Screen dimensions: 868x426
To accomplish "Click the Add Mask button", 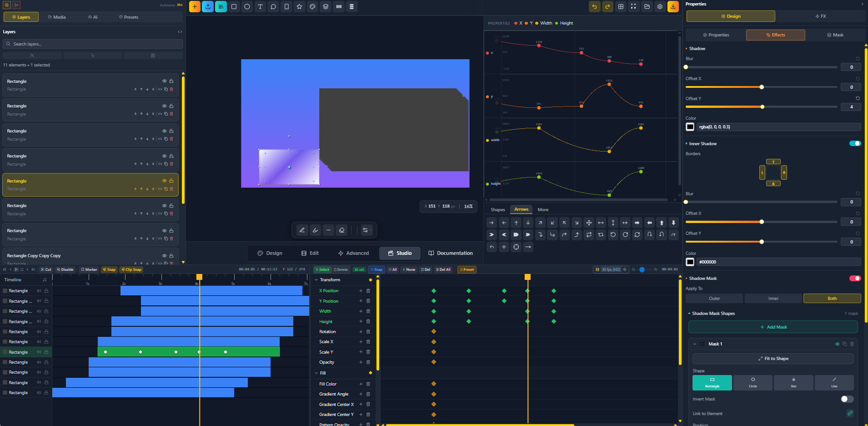I will click(x=773, y=327).
